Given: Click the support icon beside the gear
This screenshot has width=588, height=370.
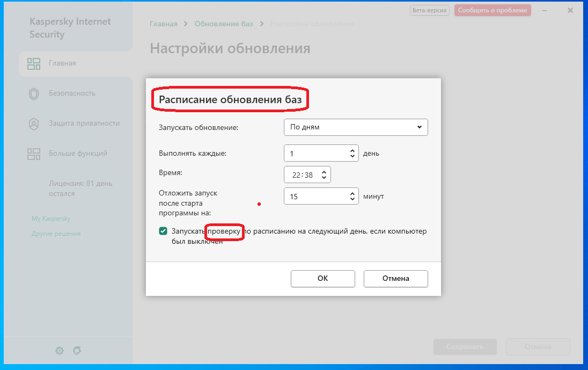Looking at the screenshot, I should (77, 351).
